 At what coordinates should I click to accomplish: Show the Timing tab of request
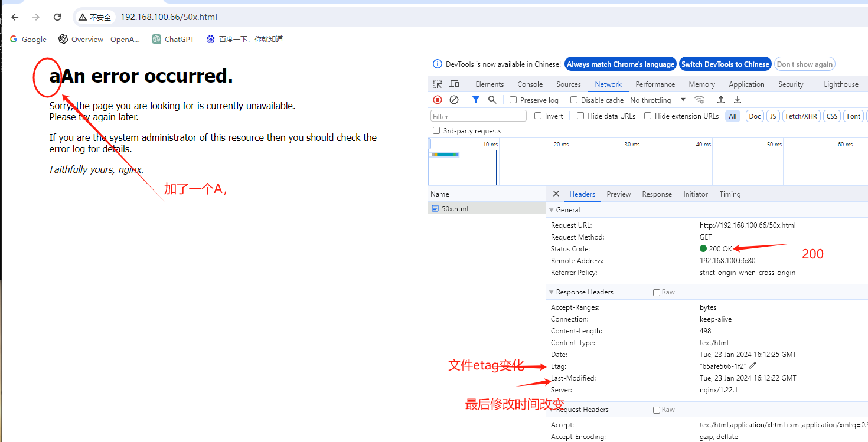730,194
